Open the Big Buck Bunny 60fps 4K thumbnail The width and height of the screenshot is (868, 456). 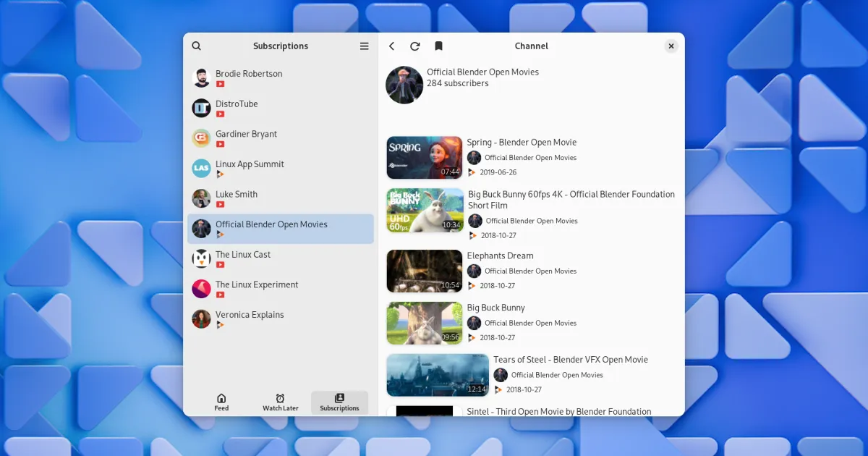[425, 211]
